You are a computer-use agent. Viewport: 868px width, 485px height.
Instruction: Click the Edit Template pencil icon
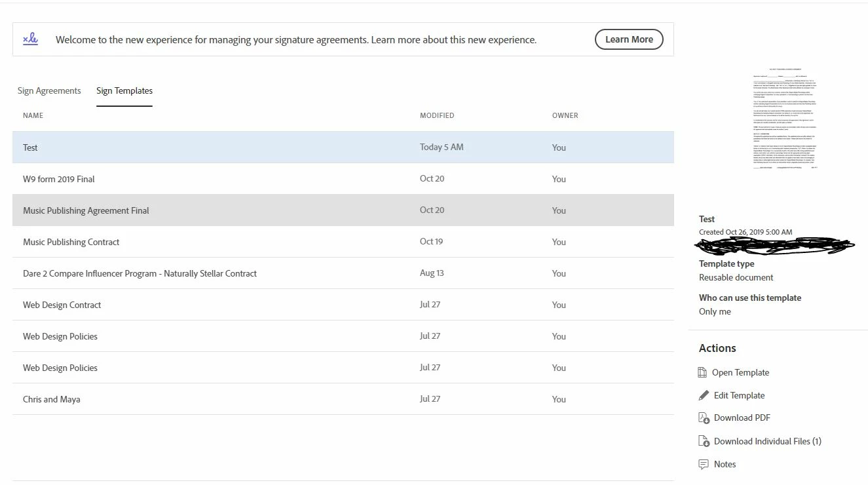coord(704,395)
